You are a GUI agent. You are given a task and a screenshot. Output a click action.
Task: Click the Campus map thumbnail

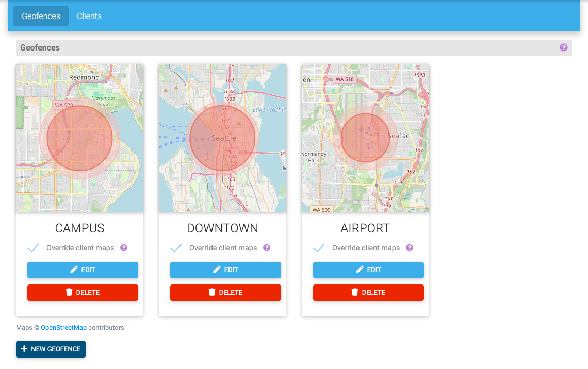[x=79, y=138]
